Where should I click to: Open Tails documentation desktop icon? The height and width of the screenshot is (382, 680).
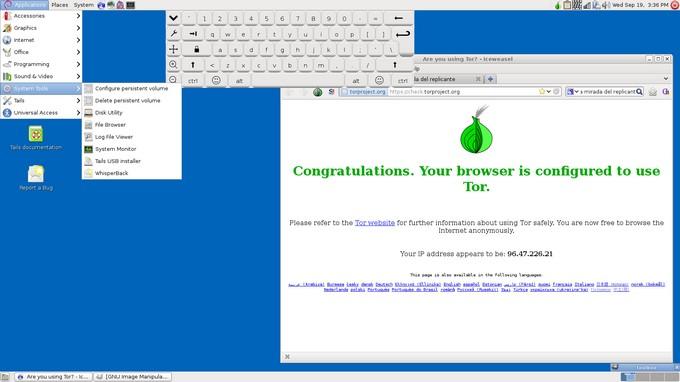click(36, 138)
